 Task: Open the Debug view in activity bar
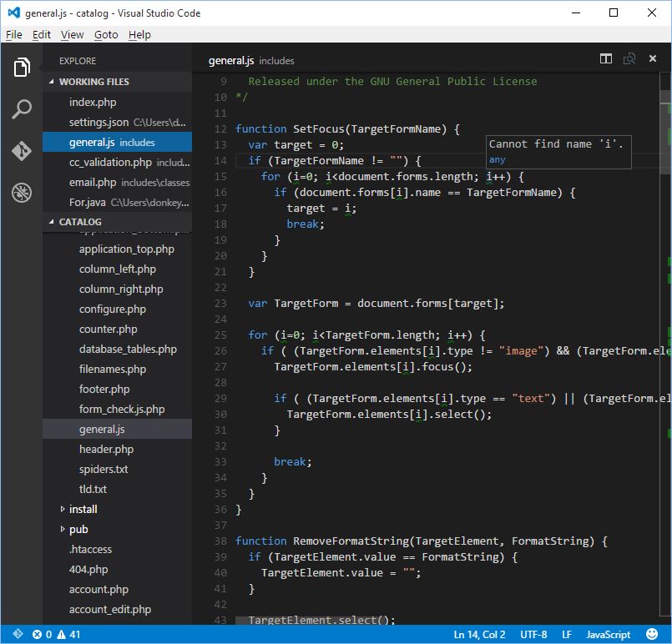pyautogui.click(x=22, y=193)
